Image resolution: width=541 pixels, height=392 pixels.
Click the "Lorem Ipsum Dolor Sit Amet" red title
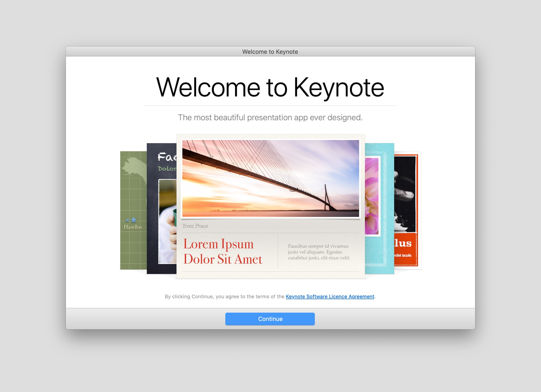click(223, 251)
